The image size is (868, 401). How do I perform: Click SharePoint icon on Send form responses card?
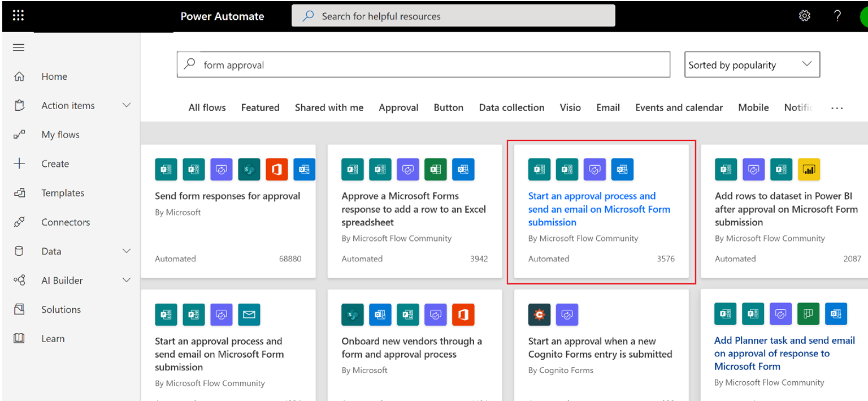click(x=249, y=169)
